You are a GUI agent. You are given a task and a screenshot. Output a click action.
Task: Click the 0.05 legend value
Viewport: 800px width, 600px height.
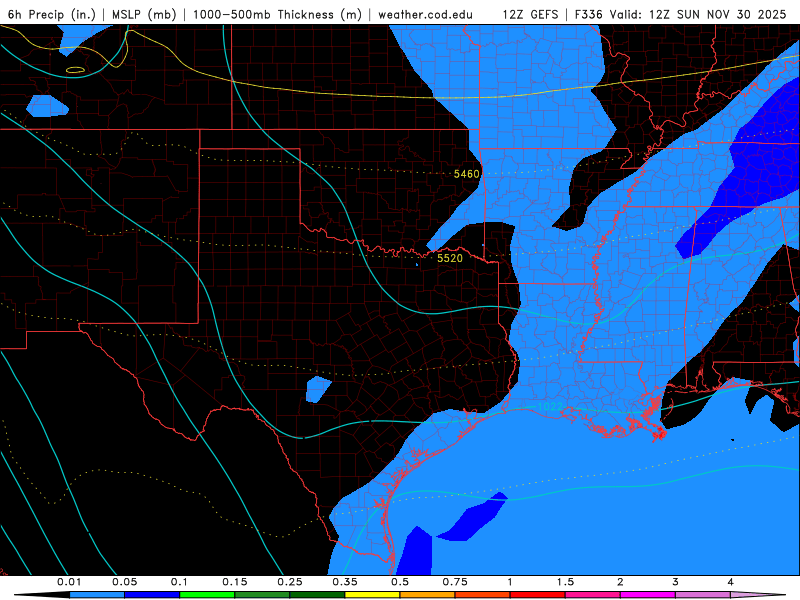point(124,582)
